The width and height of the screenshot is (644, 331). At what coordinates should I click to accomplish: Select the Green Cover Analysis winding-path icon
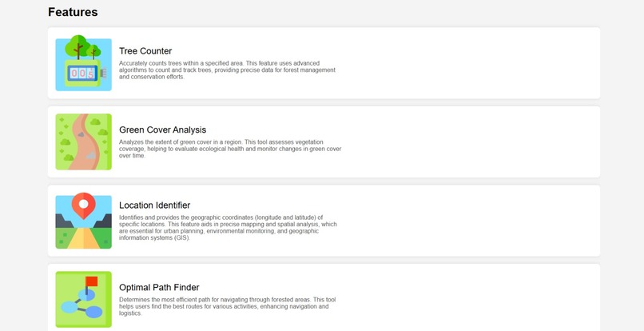click(x=83, y=142)
